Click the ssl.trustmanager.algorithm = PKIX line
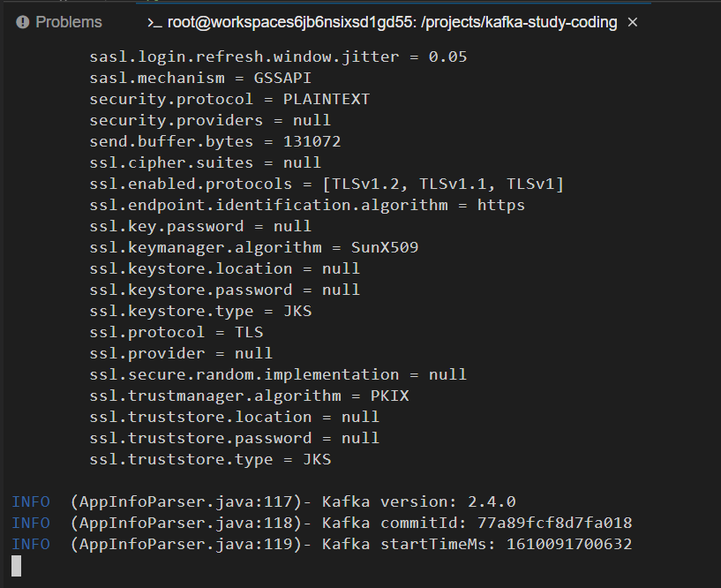This screenshot has width=721, height=588. tap(249, 396)
